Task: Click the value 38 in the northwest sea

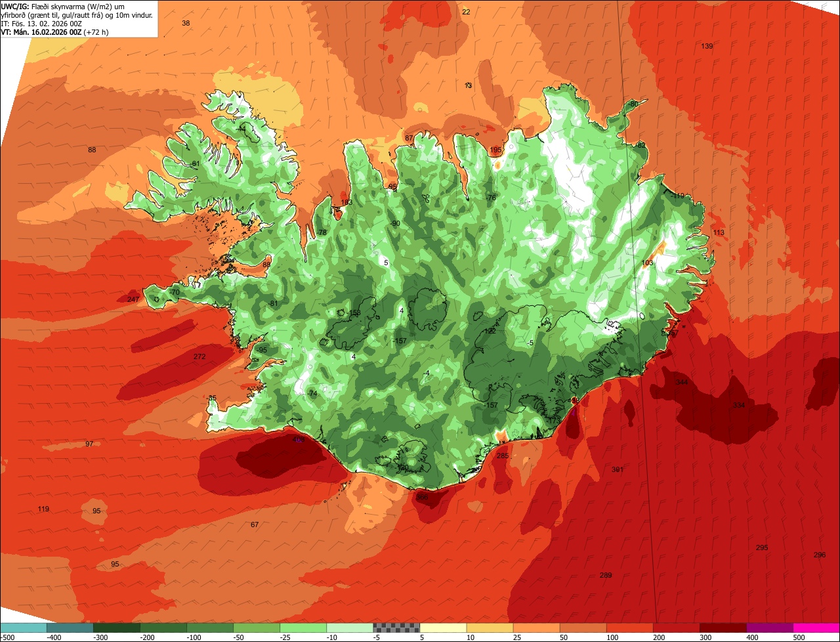Action: [x=186, y=23]
